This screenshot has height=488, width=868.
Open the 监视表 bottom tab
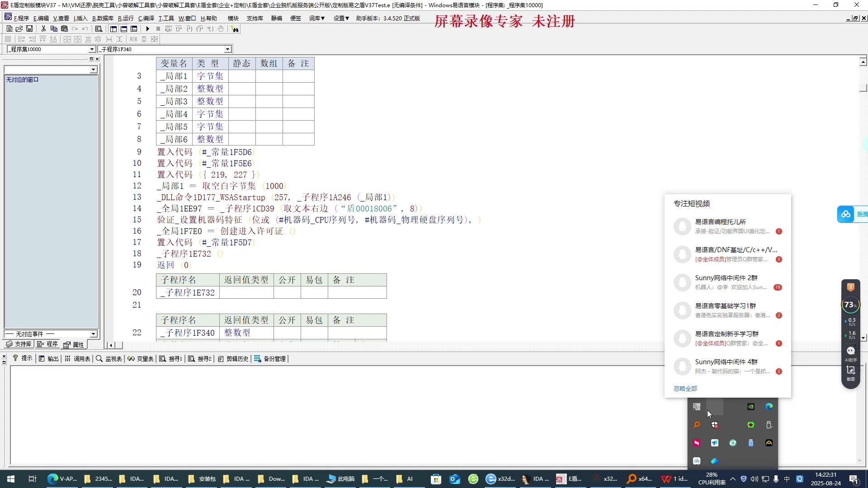point(109,358)
